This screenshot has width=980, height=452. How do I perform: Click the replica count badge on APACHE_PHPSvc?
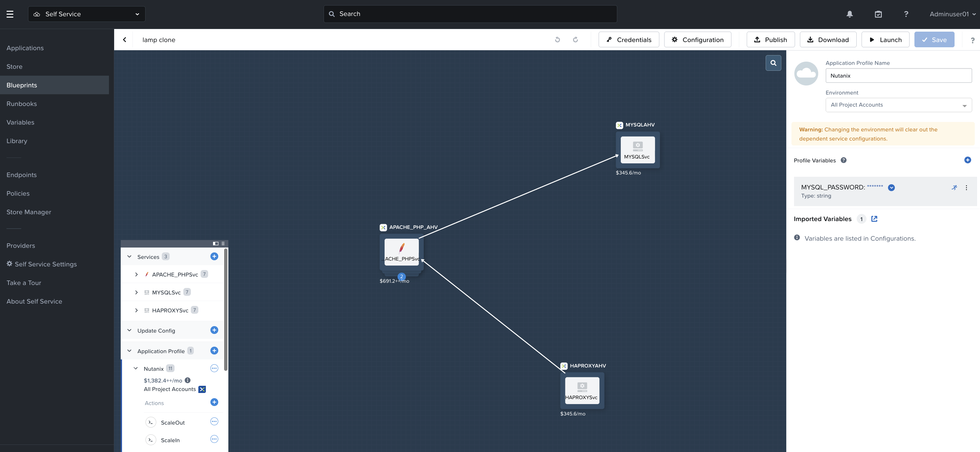401,276
